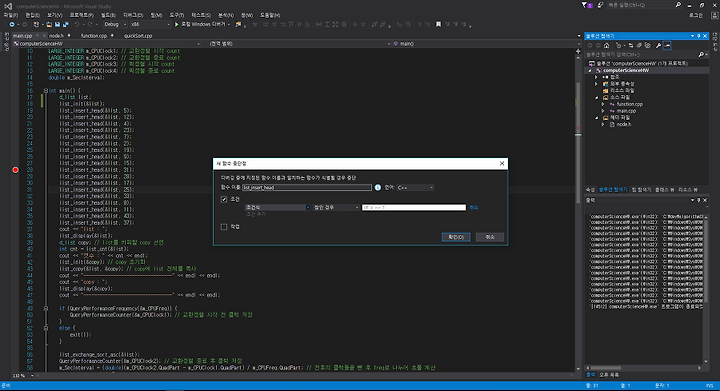Click the info icon next to function name
Image resolution: width=720 pixels, height=391 pixels.
click(x=378, y=187)
